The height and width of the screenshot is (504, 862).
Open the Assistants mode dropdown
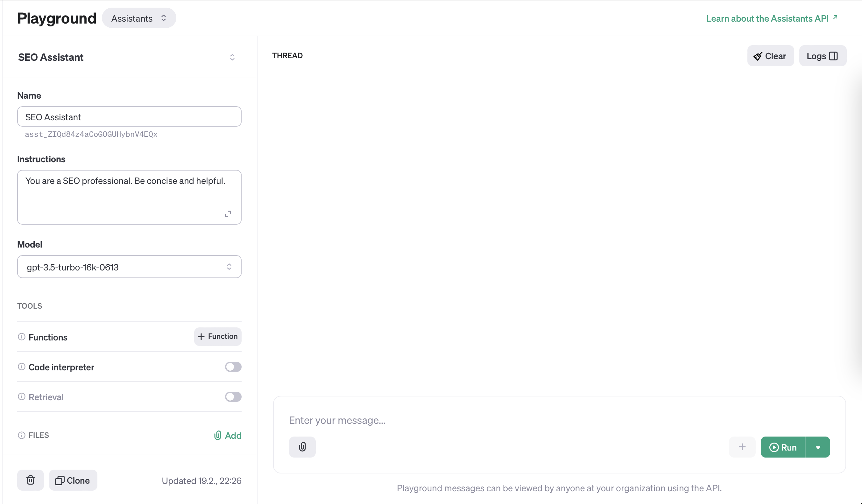click(139, 18)
